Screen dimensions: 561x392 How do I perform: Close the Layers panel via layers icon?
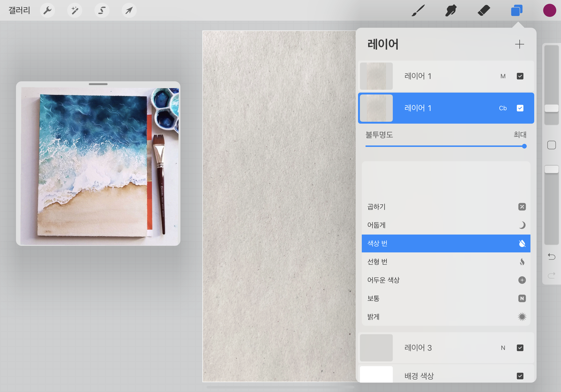(x=516, y=11)
